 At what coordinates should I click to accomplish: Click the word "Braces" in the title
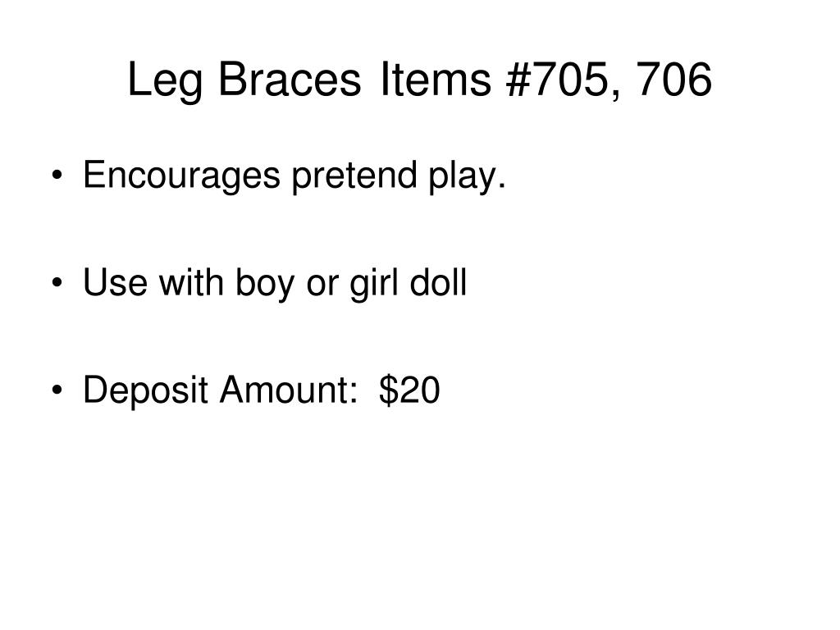[x=290, y=79]
